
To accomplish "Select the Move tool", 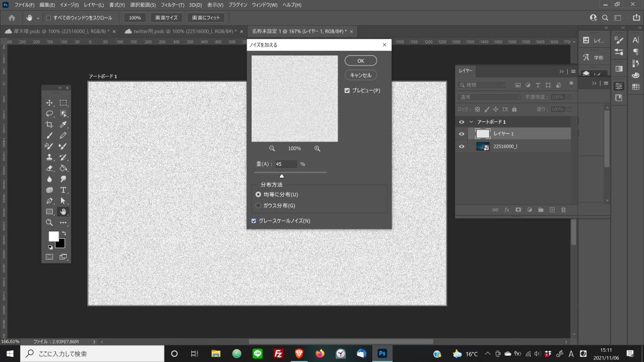I will pyautogui.click(x=49, y=102).
